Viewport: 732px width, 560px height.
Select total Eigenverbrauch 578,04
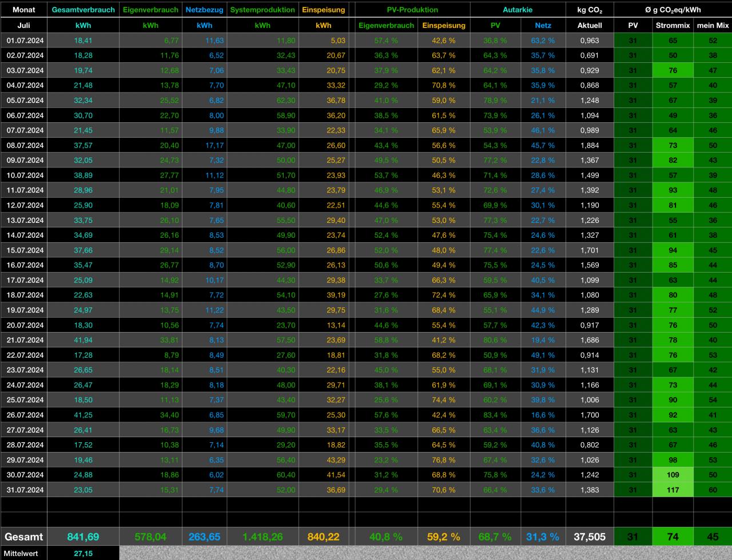pyautogui.click(x=150, y=537)
